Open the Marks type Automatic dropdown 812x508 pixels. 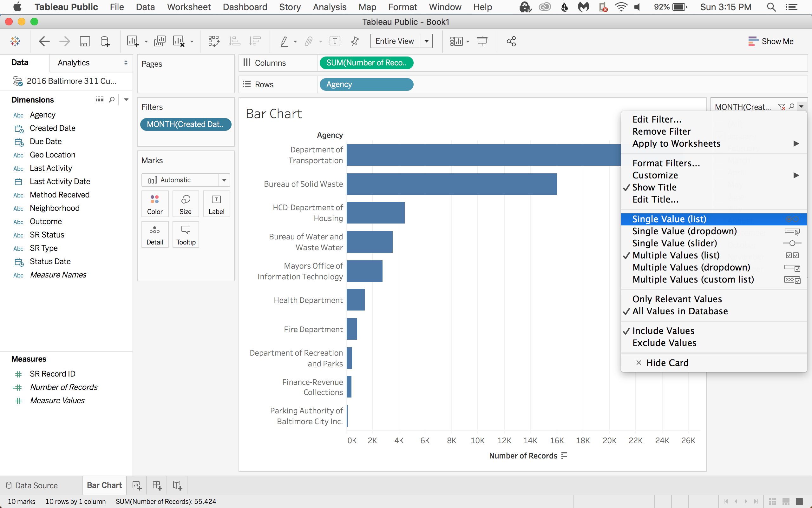point(186,180)
